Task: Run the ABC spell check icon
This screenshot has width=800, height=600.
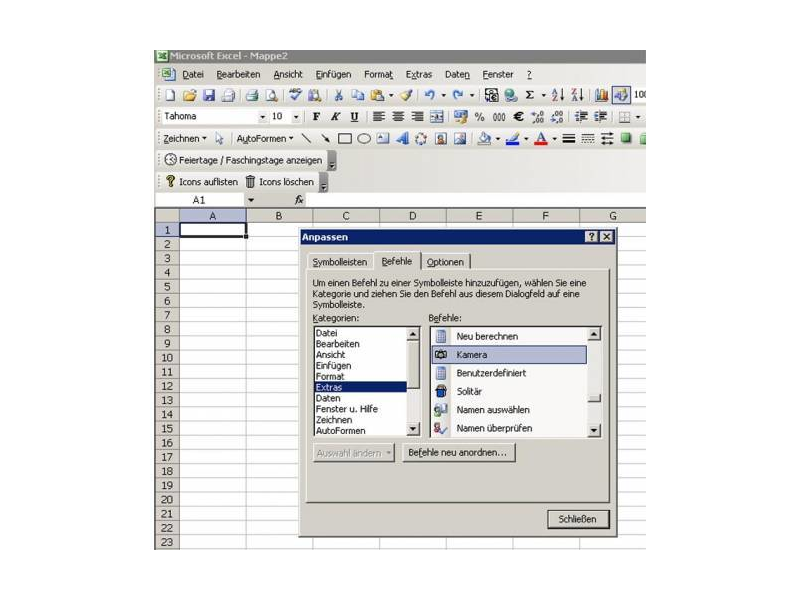Action: pos(295,95)
